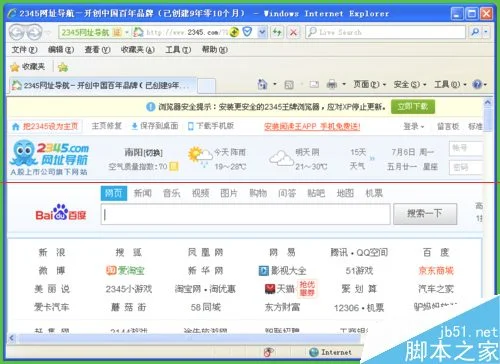Open the 工具(T) menu in menu bar
500x364 pixels.
point(178,50)
